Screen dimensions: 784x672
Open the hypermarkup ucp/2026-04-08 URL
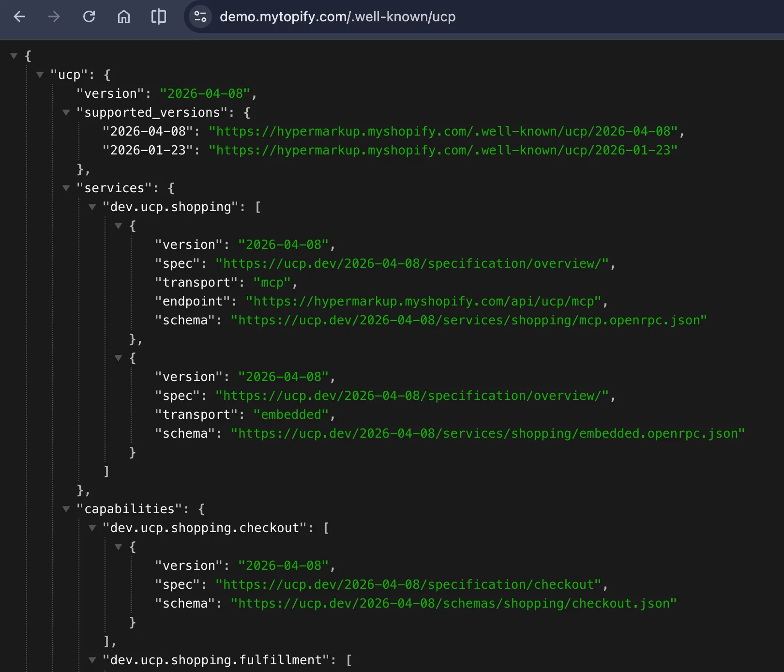pyautogui.click(x=443, y=131)
